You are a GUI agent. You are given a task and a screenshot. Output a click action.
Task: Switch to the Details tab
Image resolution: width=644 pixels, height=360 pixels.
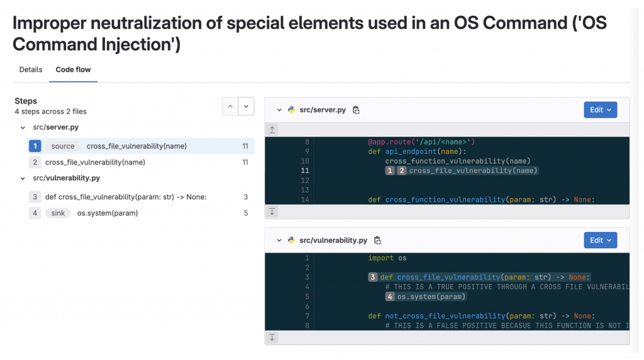(31, 70)
